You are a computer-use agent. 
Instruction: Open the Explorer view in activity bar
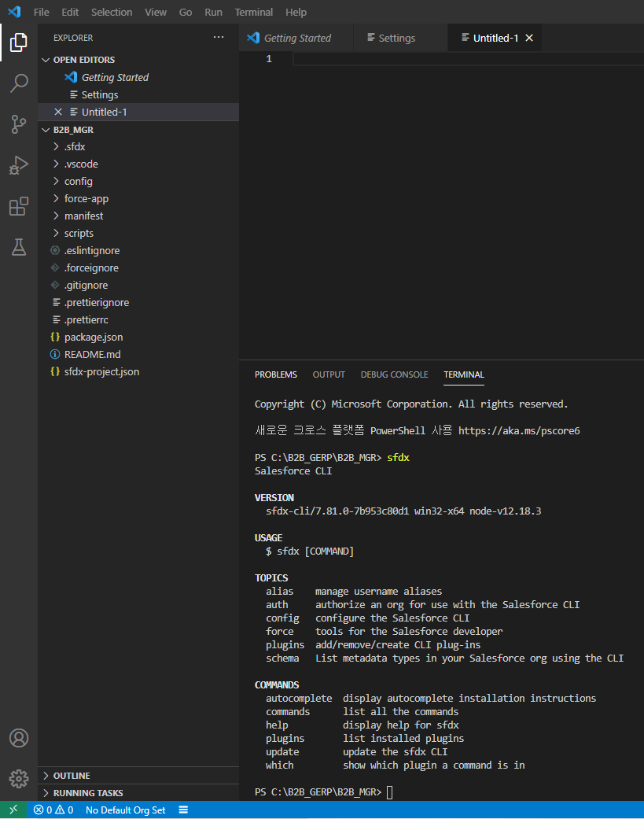click(19, 42)
